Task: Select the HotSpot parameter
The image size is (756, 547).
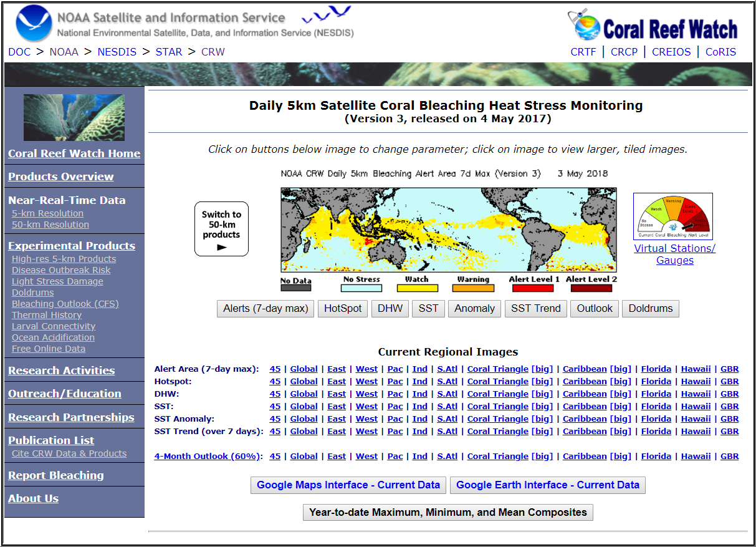Action: 342,308
